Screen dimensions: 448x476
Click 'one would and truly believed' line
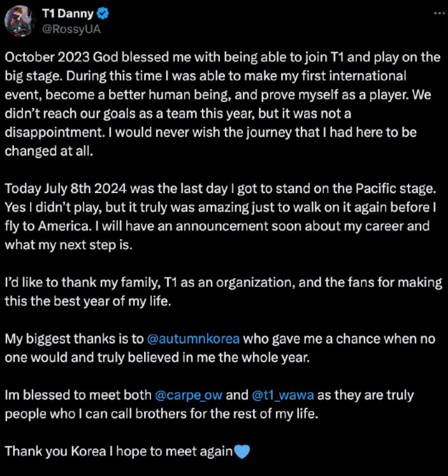point(157,357)
